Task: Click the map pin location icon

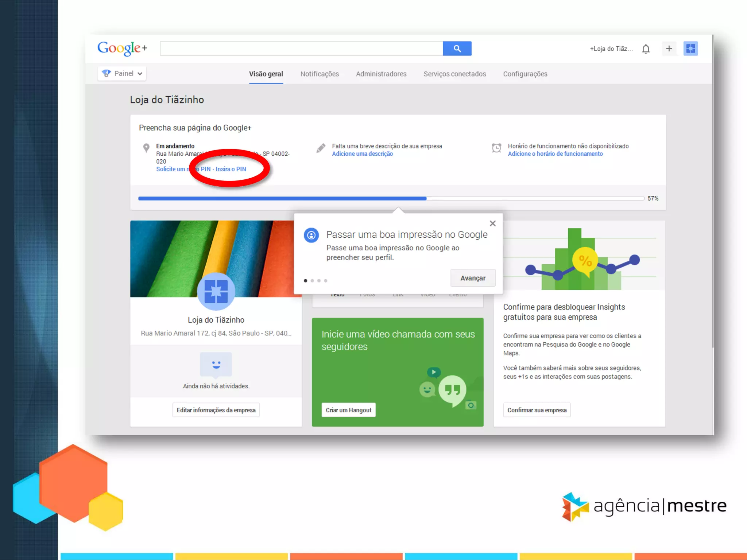Action: [146, 148]
